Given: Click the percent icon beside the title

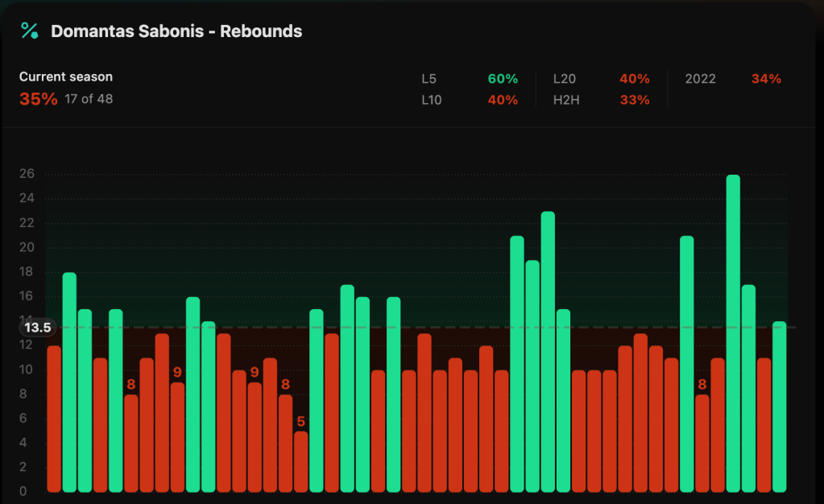Looking at the screenshot, I should click(x=30, y=31).
